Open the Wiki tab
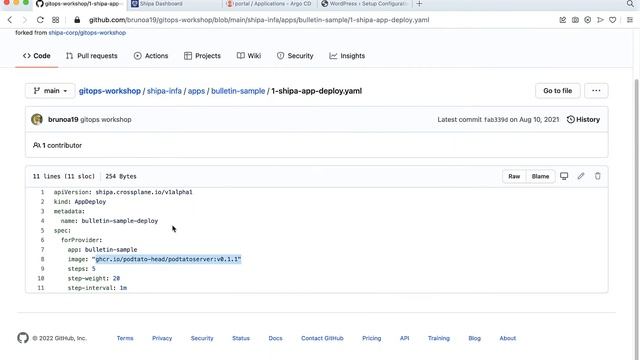The height and width of the screenshot is (360, 640). point(249,56)
